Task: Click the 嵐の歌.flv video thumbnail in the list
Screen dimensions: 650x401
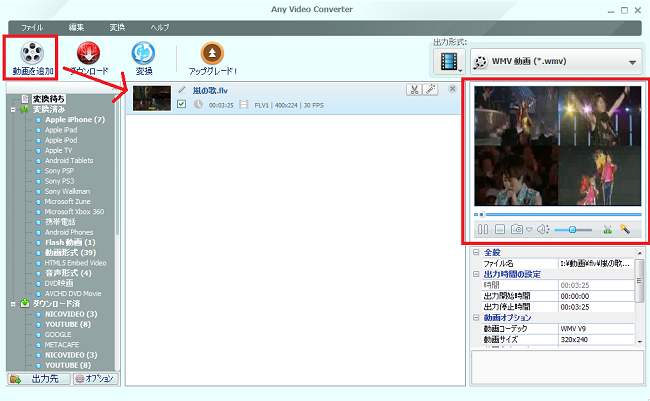Action: (152, 98)
